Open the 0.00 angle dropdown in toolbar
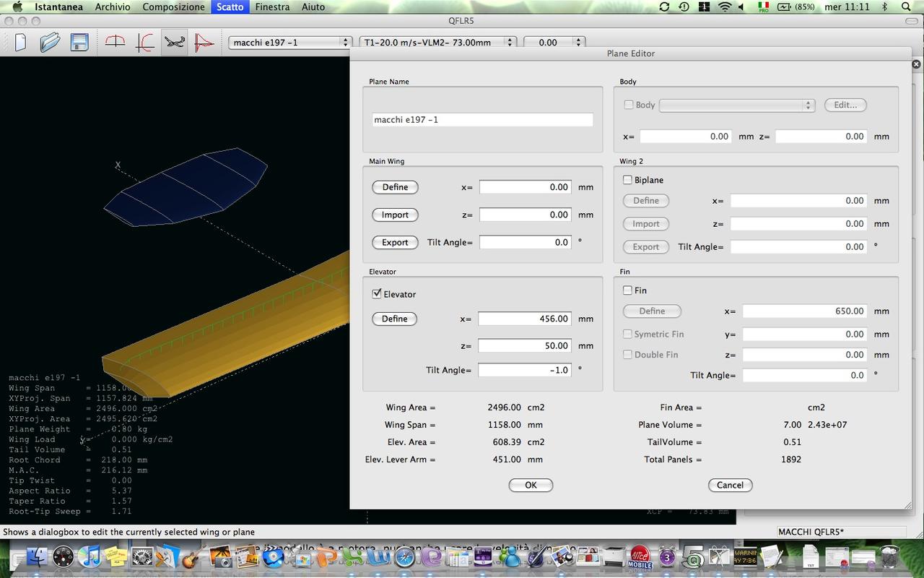The width and height of the screenshot is (924, 578). pyautogui.click(x=553, y=43)
